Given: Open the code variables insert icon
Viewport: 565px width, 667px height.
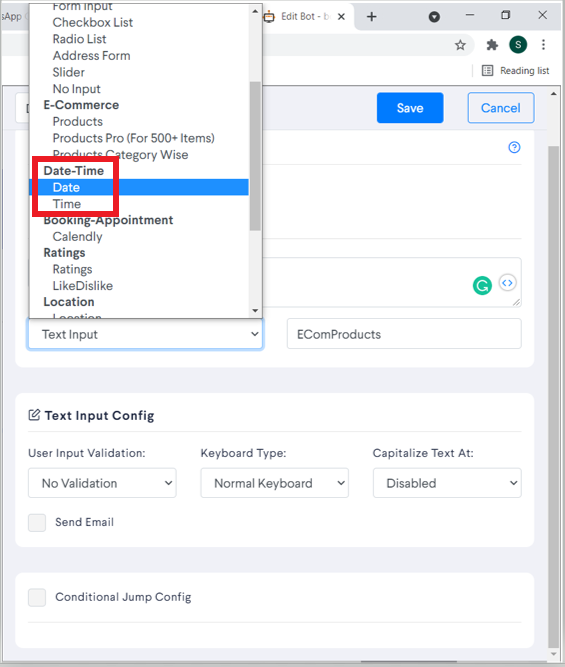Looking at the screenshot, I should [x=507, y=283].
